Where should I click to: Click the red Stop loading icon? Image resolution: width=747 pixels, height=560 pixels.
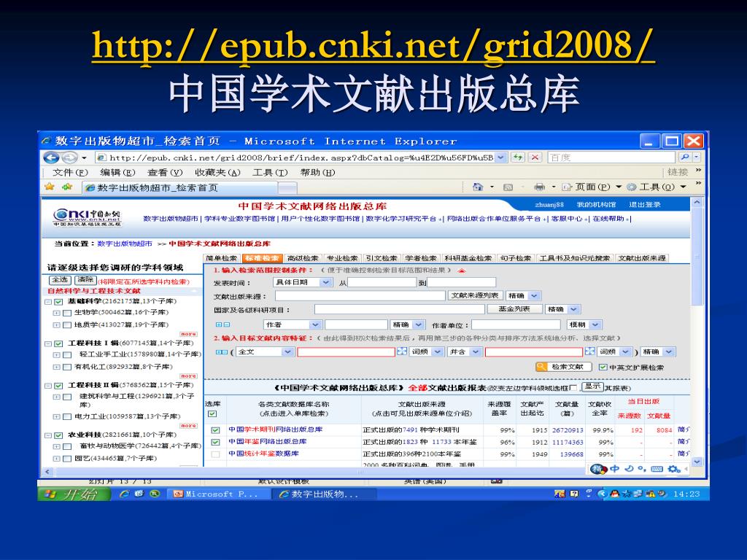click(535, 157)
